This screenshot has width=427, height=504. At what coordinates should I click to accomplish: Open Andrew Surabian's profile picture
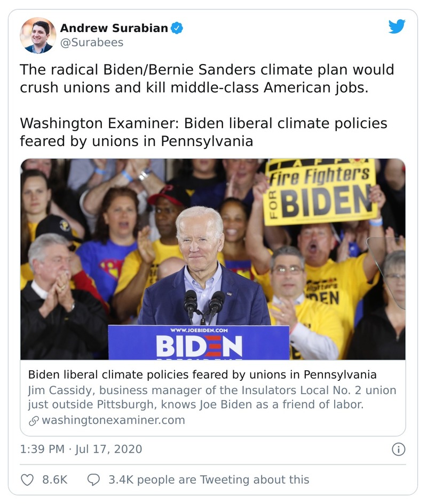38,35
